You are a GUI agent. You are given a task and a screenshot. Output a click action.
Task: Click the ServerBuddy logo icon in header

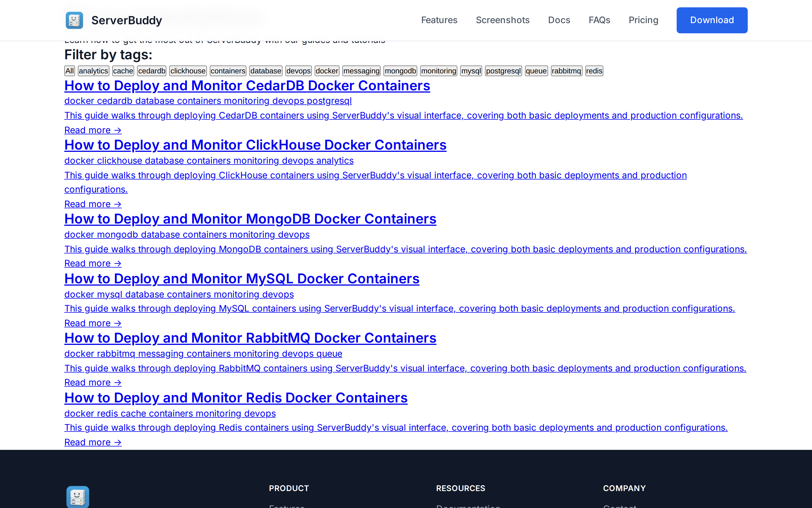74,20
